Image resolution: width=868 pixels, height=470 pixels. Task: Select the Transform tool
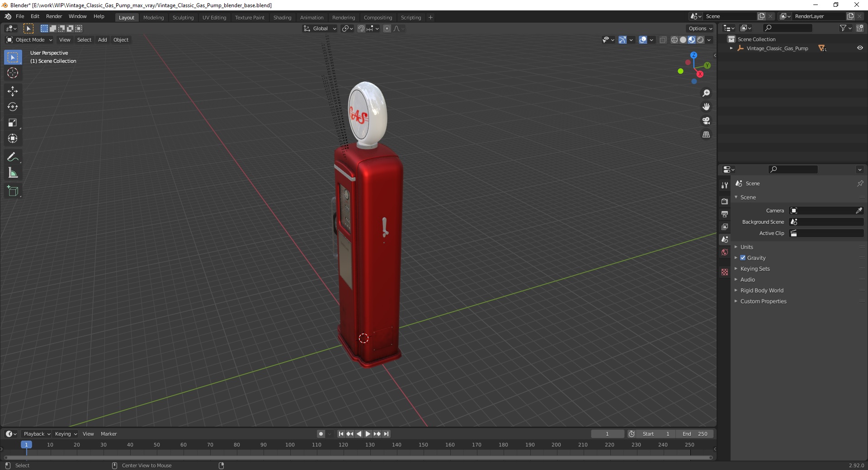click(x=13, y=139)
